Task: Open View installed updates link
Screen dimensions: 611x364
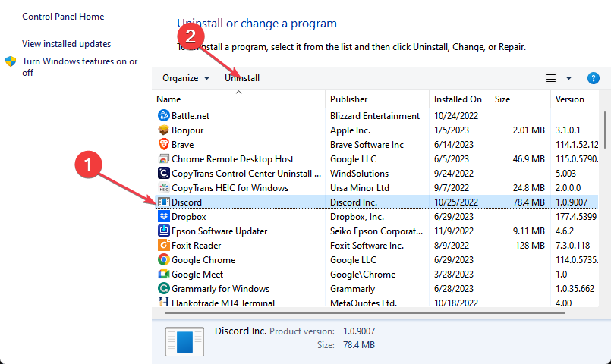Action: (x=66, y=44)
